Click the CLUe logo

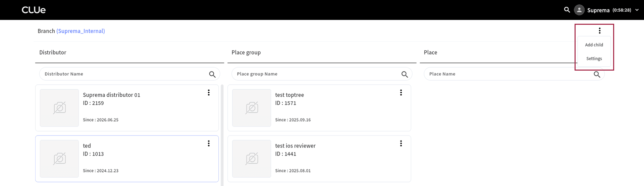click(34, 10)
